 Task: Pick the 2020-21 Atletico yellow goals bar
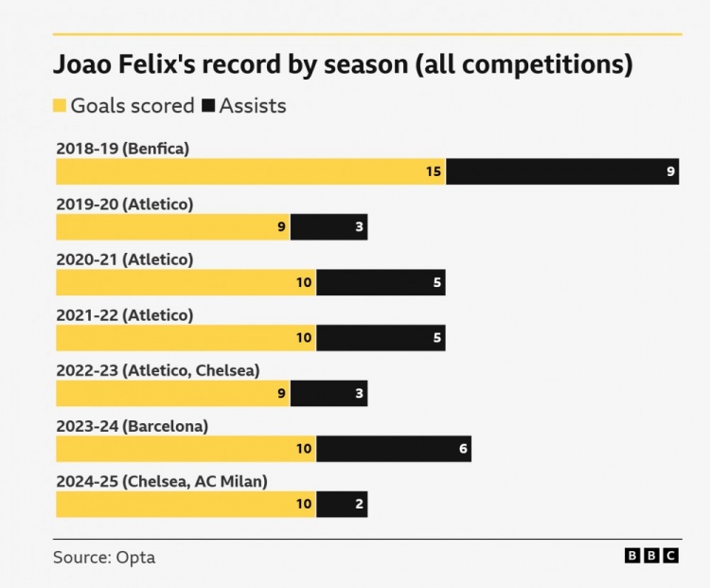186,282
